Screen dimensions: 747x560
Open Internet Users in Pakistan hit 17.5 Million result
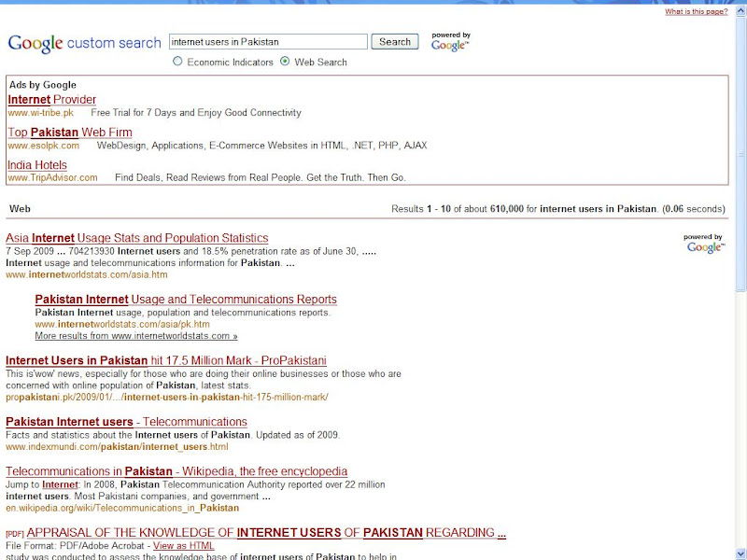click(166, 360)
